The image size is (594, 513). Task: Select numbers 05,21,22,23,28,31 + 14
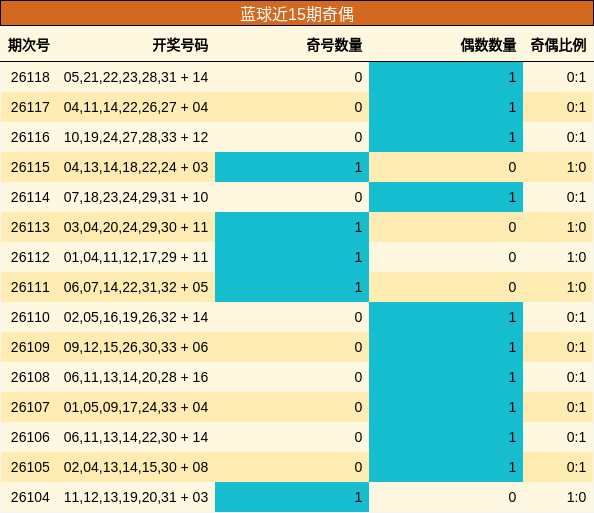pos(136,77)
